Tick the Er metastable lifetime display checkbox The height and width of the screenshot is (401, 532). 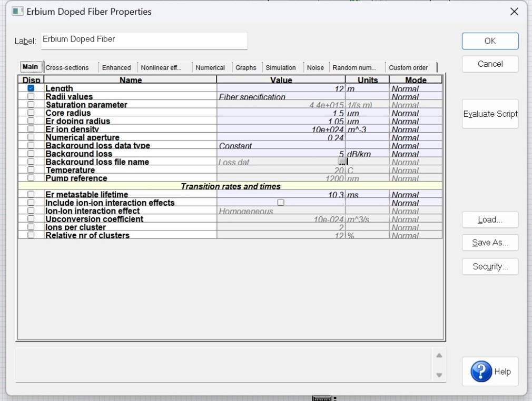tap(31, 194)
